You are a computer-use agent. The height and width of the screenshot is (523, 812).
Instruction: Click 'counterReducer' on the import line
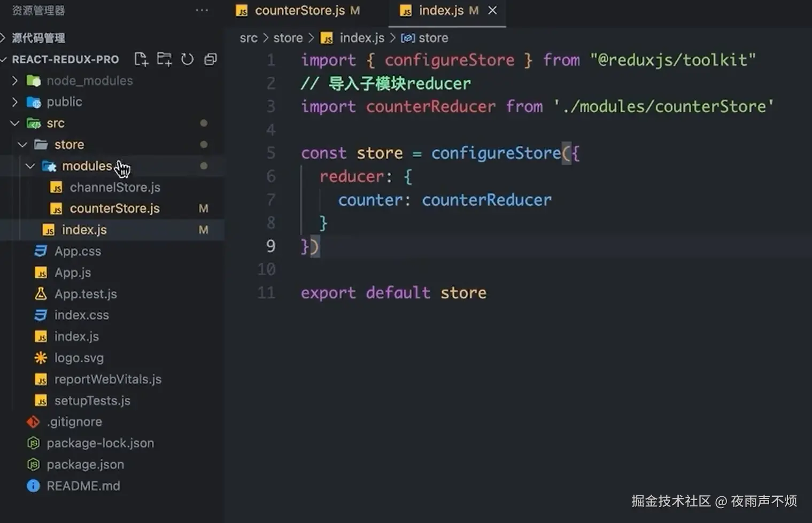[x=430, y=106]
